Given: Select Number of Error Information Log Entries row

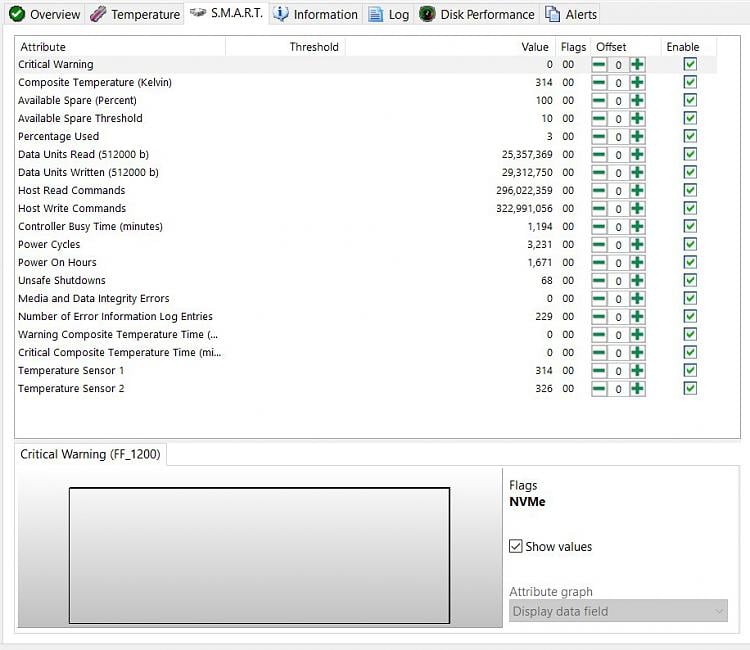Looking at the screenshot, I should [x=366, y=317].
